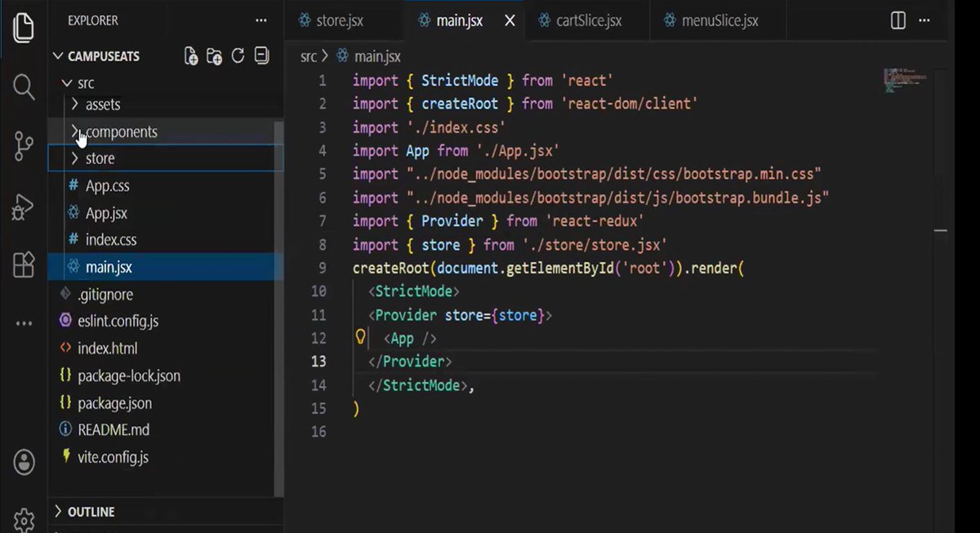Collapse the CAMPUSEATS project section
The height and width of the screenshot is (533, 980).
coord(166,56)
